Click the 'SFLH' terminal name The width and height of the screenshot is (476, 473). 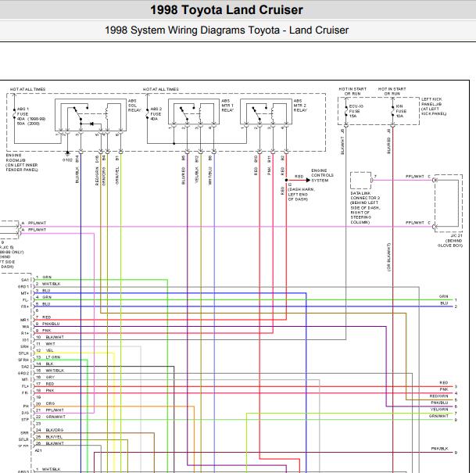coord(23,353)
